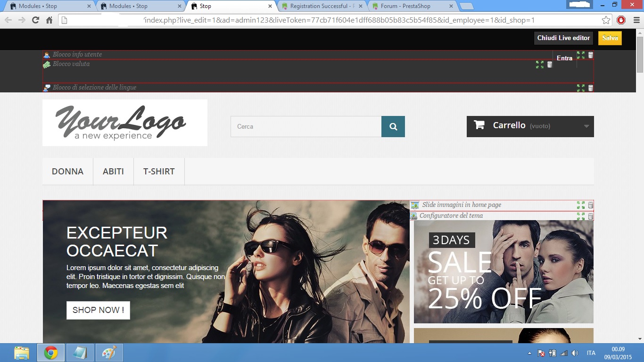The image size is (644, 362).
Task: Open Paint from the taskbar
Action: point(109,353)
